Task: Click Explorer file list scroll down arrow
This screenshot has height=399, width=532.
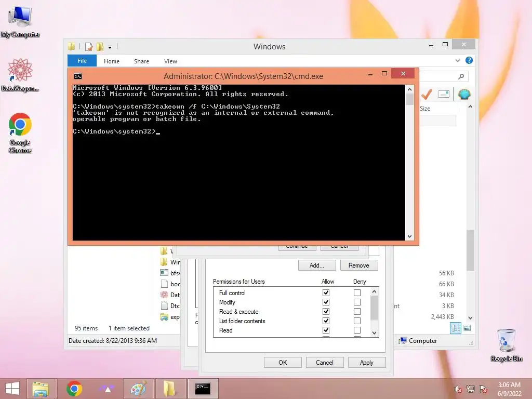Action: (x=470, y=318)
